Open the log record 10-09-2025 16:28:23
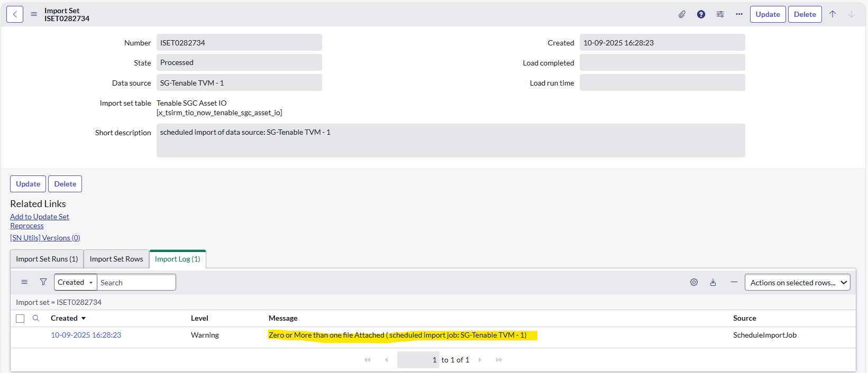 [86, 335]
